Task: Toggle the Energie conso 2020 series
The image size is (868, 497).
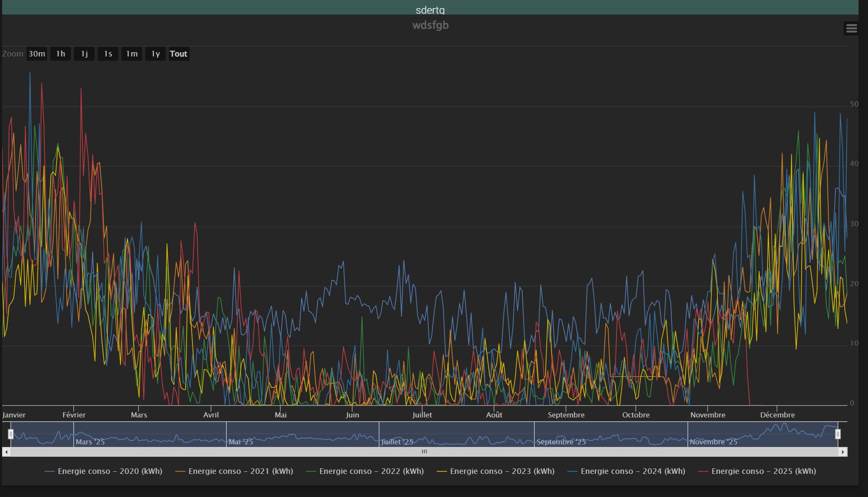Action: coord(110,471)
